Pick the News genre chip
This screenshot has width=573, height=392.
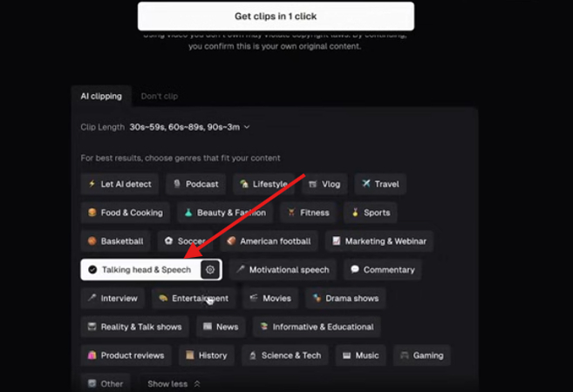(221, 327)
